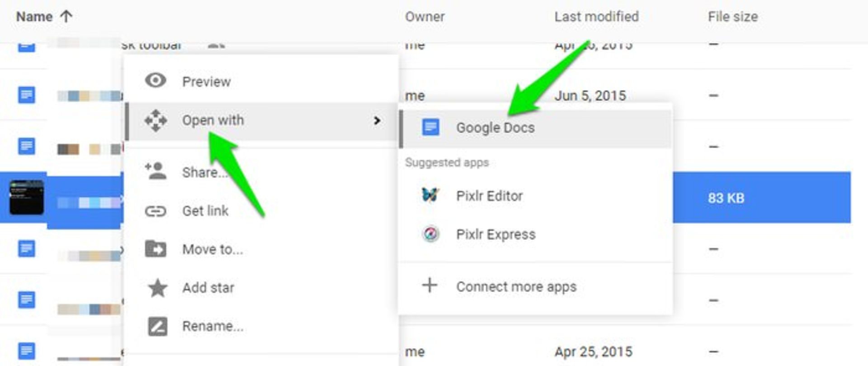Click the Add star icon
Viewport: 868px width, 366px height.
tap(157, 288)
